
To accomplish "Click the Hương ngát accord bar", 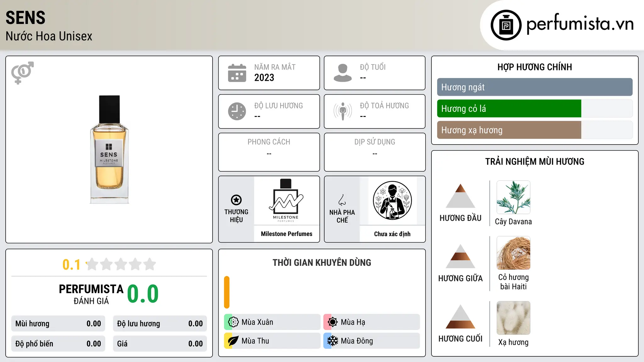I will click(535, 87).
